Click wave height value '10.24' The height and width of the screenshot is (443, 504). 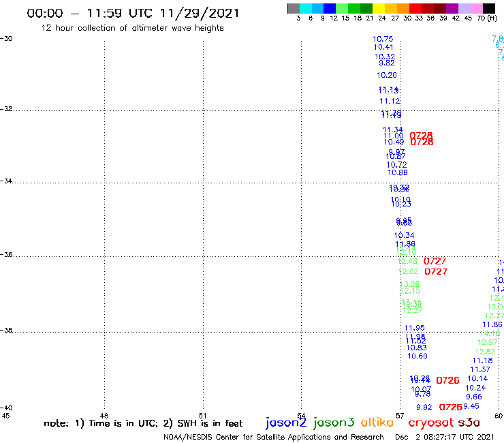pos(475,388)
